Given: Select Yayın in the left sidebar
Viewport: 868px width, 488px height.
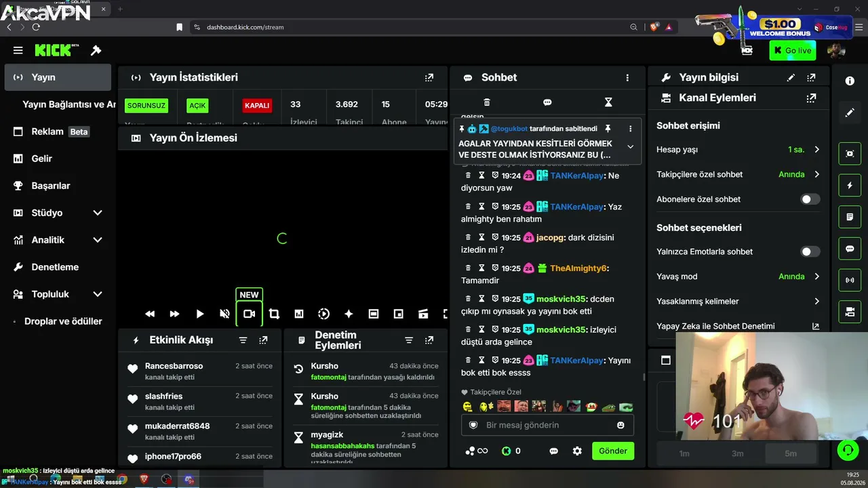Looking at the screenshot, I should 58,77.
